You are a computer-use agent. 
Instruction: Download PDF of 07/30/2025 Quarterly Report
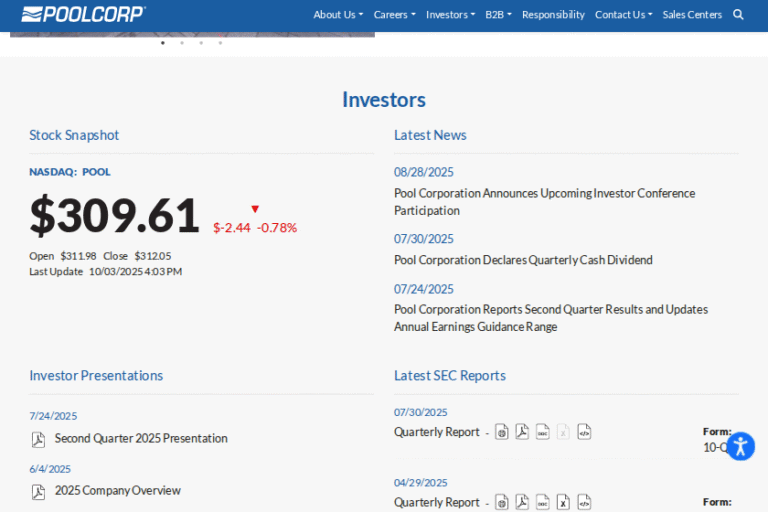[x=522, y=432]
